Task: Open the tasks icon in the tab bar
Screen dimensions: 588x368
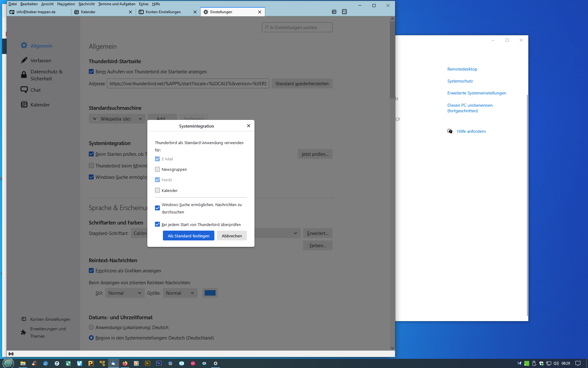Action: click(344, 12)
